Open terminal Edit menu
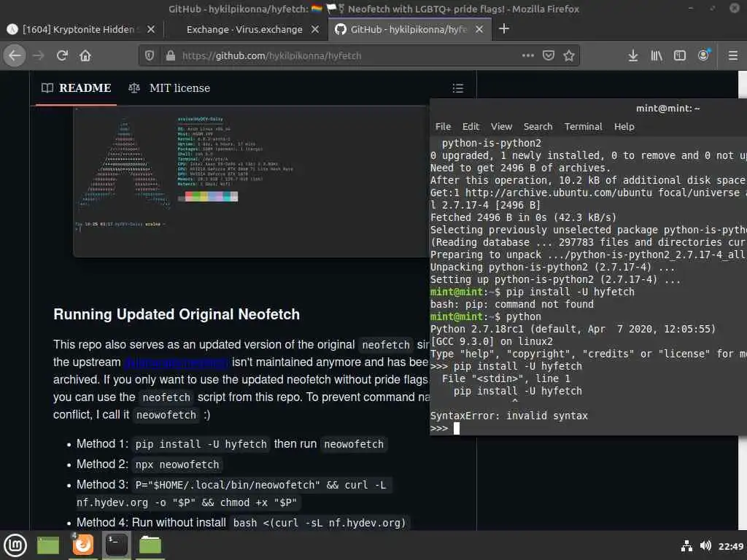 tap(471, 127)
